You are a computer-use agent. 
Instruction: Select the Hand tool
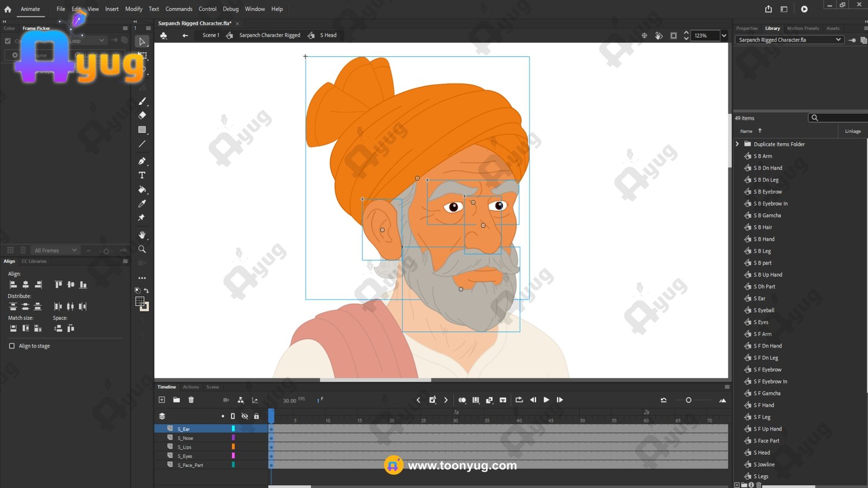click(x=142, y=235)
